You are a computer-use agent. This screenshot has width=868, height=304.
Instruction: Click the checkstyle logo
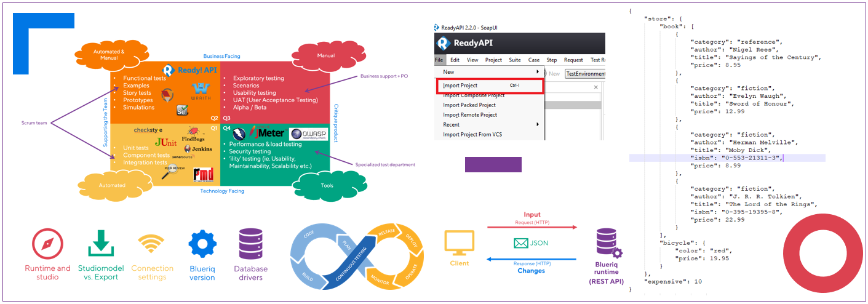coord(148,130)
